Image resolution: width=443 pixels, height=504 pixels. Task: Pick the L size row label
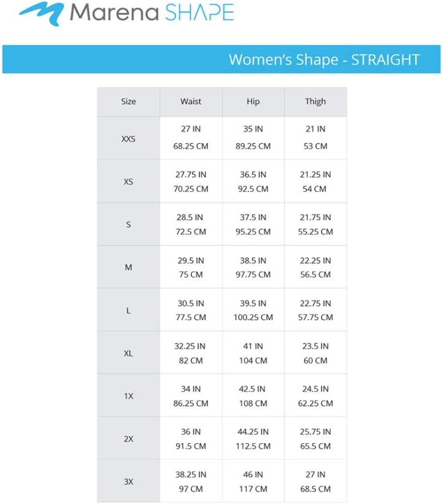coord(129,311)
